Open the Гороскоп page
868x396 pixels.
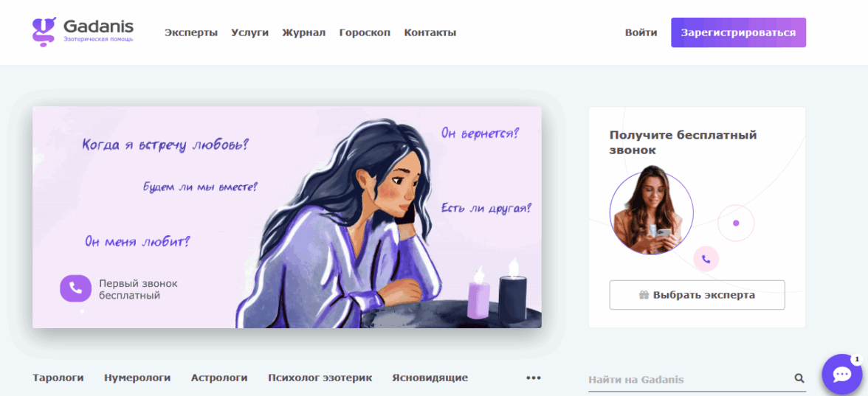[365, 32]
